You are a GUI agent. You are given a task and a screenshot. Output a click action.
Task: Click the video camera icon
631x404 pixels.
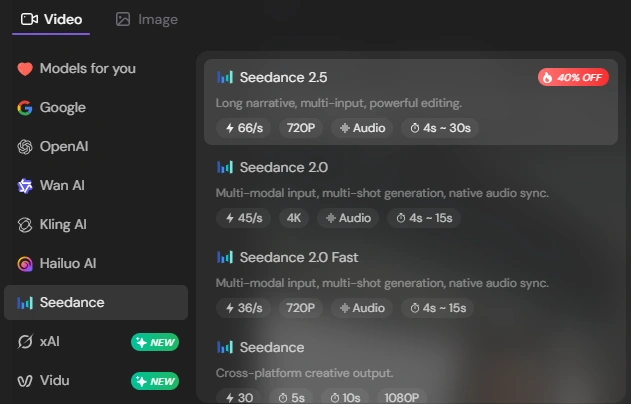coord(29,19)
